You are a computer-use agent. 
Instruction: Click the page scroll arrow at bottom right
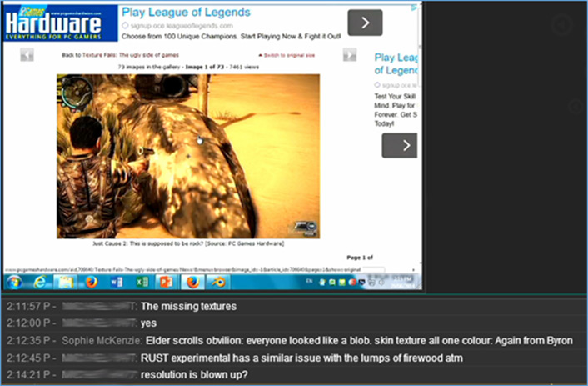[414, 270]
